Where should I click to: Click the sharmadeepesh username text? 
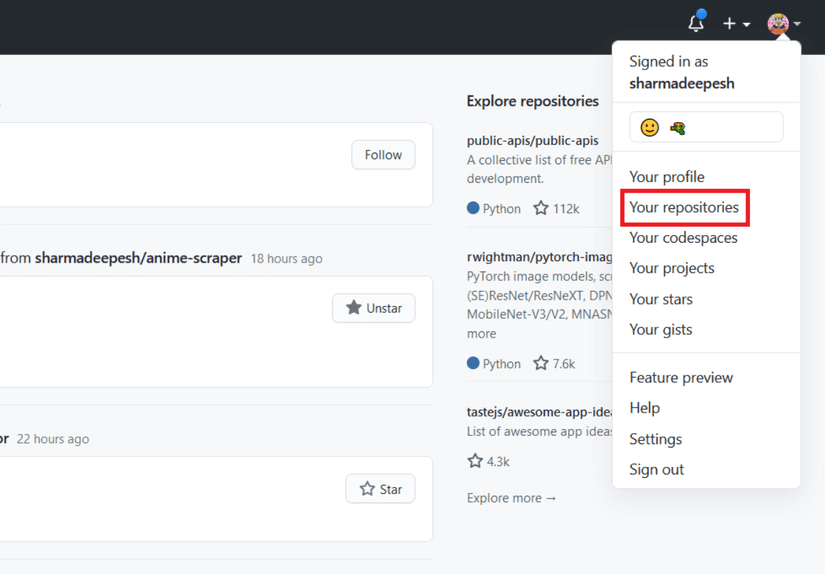pos(682,83)
